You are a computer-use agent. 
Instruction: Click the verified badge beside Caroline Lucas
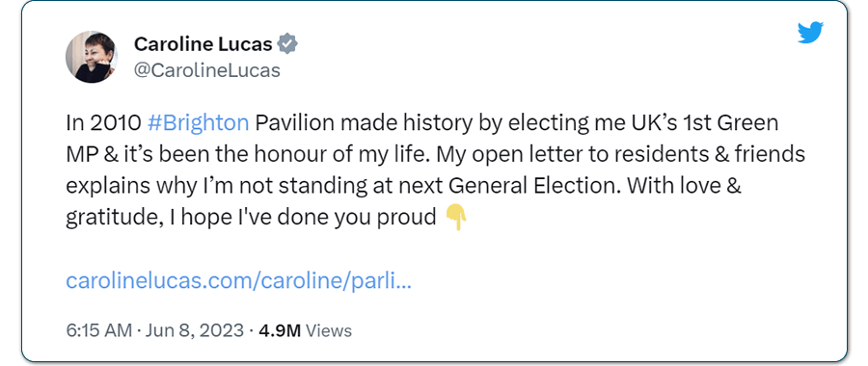click(287, 43)
